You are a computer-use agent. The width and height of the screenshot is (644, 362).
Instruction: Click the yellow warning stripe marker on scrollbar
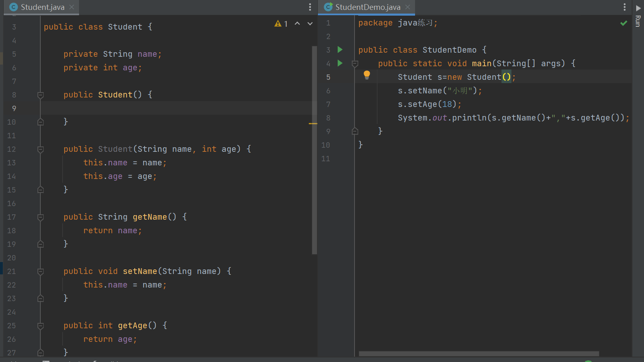(313, 123)
